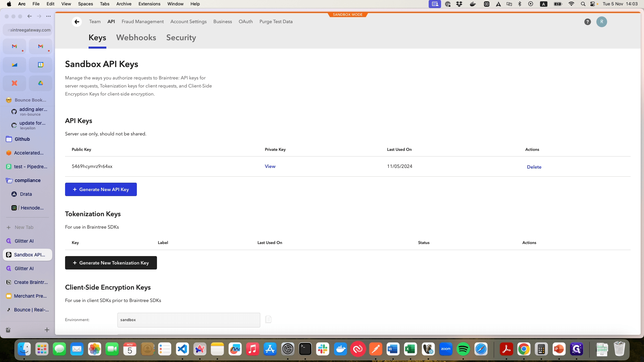The height and width of the screenshot is (362, 644).
Task: Launch Spotify from the Dock
Action: tap(463, 349)
